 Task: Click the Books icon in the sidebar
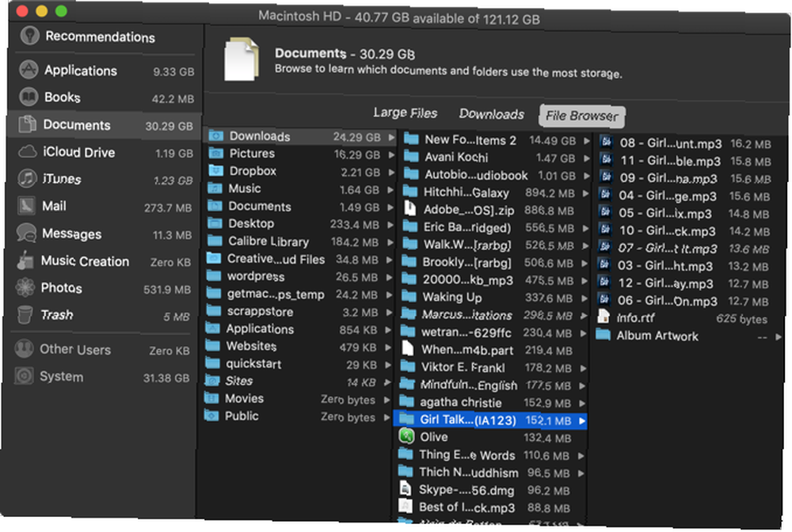(x=29, y=97)
